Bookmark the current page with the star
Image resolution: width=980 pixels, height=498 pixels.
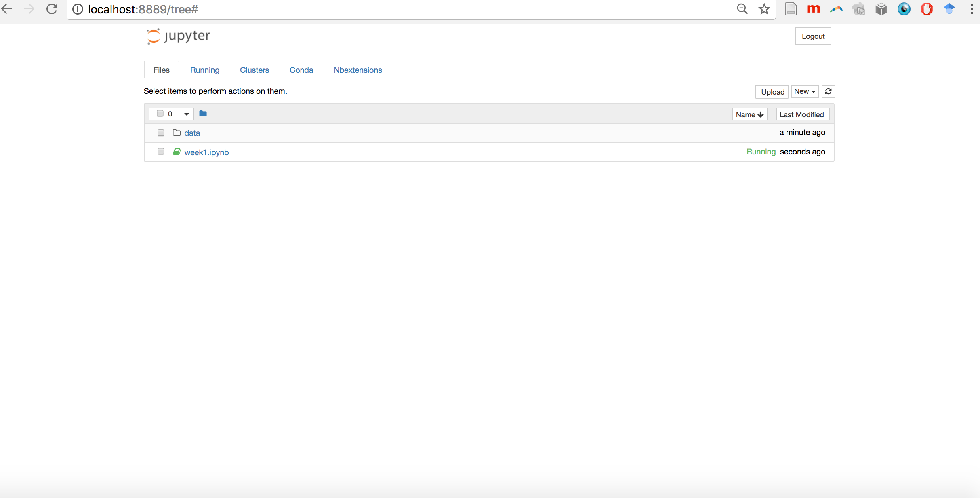pos(764,9)
